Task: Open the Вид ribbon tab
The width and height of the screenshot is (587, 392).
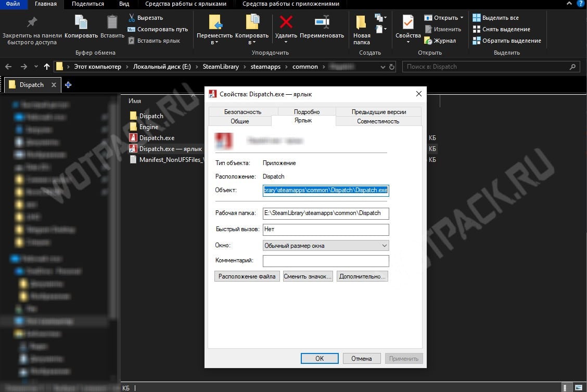Action: [x=124, y=4]
